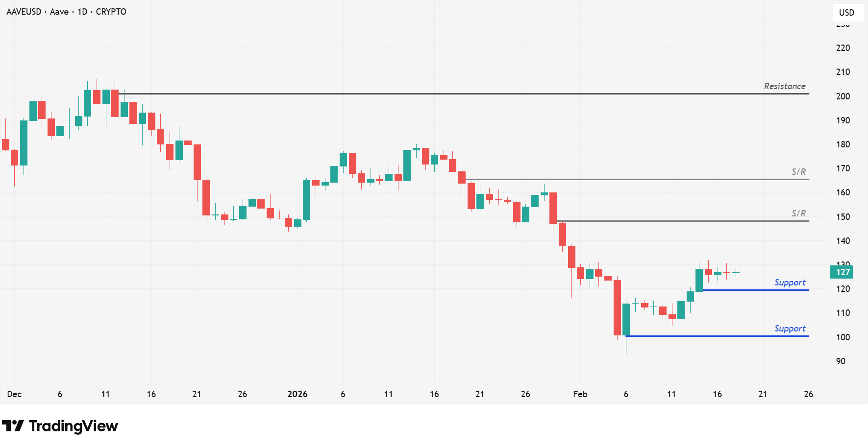The width and height of the screenshot is (868, 448).
Task: Click the 220 price axis label
Action: 843,48
